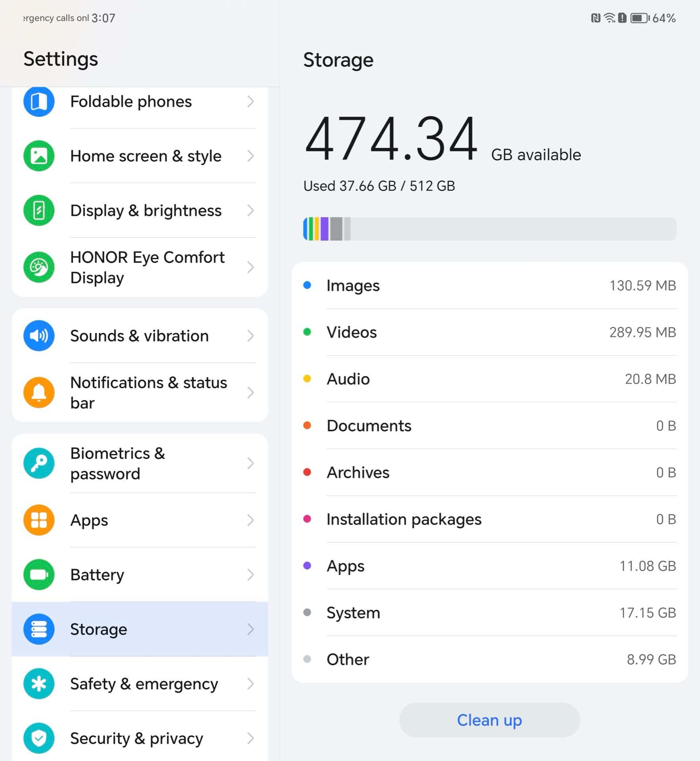Tap the Safety & emergency asterisk icon
This screenshot has width=700, height=761.
tap(39, 684)
